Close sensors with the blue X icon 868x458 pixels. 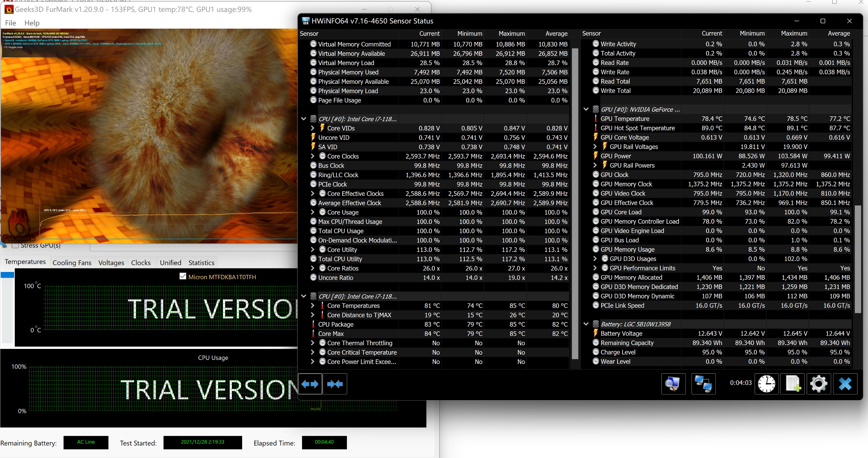pos(845,384)
